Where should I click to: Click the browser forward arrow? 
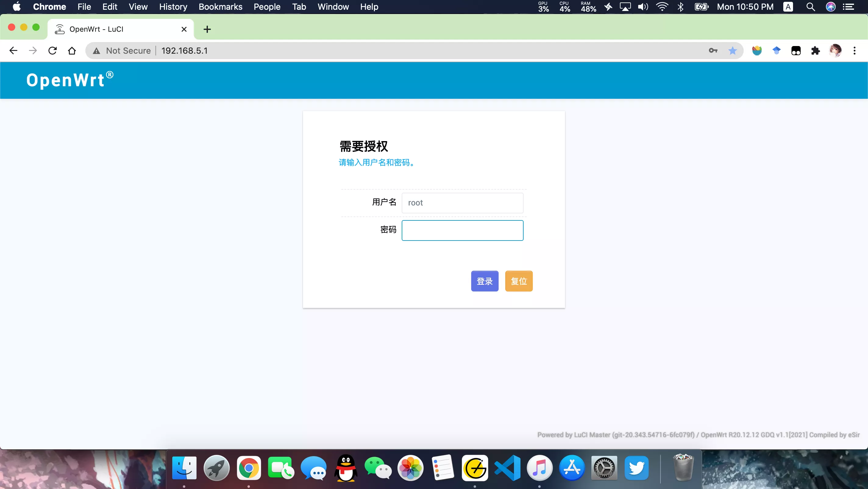tap(33, 51)
